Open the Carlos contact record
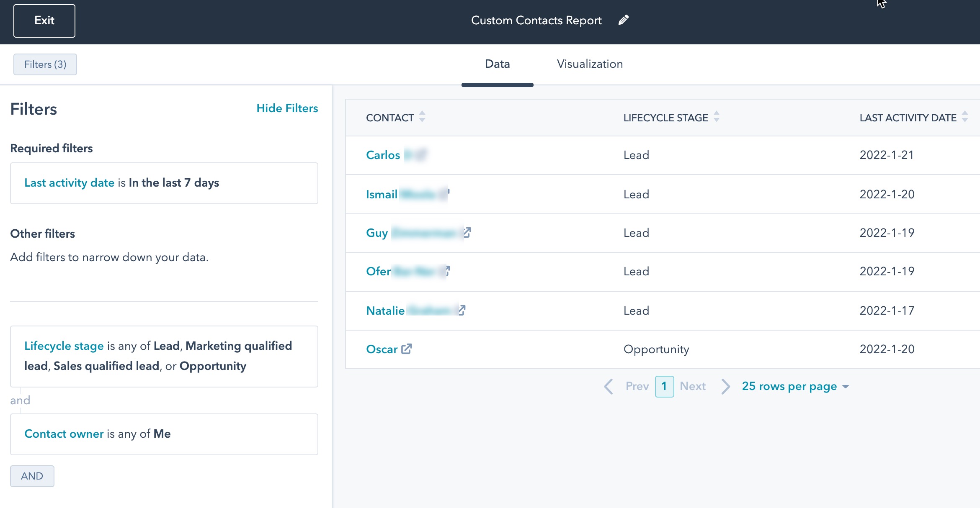 (383, 155)
